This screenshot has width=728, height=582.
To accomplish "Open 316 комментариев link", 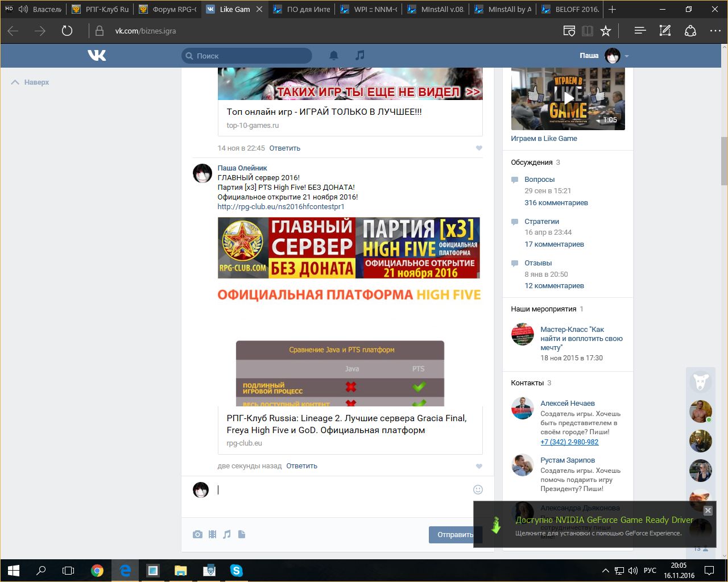I will pyautogui.click(x=556, y=203).
